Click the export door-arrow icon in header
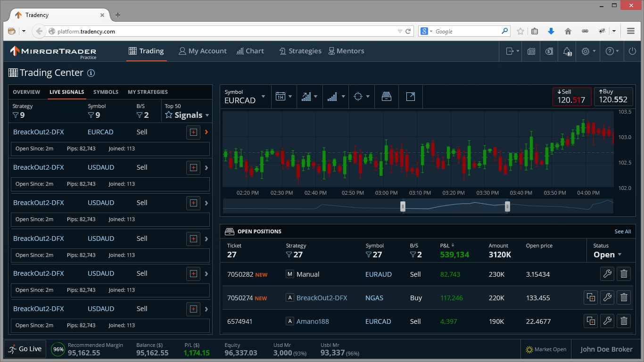Image resolution: width=644 pixels, height=362 pixels. click(x=510, y=51)
